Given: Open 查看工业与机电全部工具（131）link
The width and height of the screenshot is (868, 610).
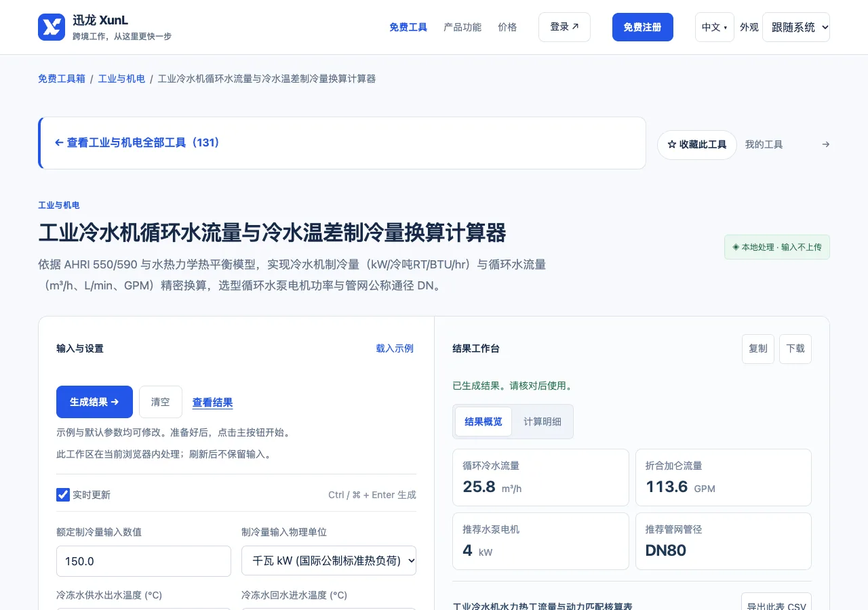Looking at the screenshot, I should pos(137,143).
